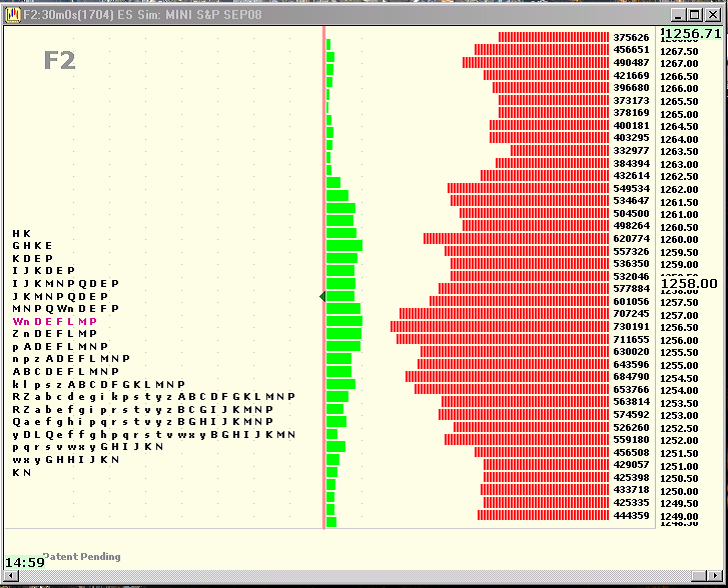Click the 'p q r s v w x y G H I J K N' row

(88, 447)
